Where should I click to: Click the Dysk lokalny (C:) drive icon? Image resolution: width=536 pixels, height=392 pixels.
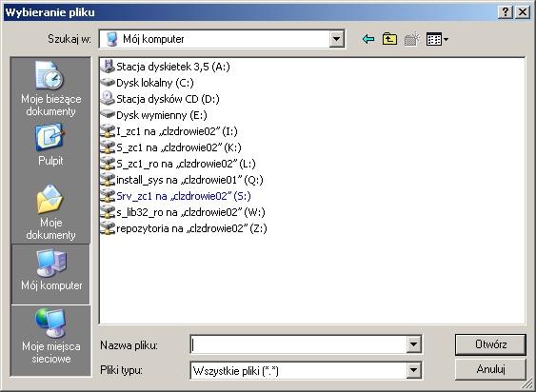point(108,83)
